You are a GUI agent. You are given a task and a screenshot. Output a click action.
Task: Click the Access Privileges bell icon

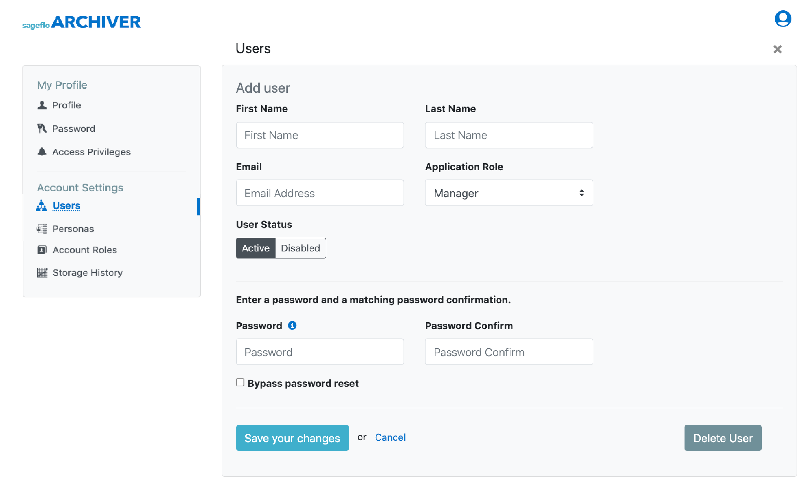[42, 152]
